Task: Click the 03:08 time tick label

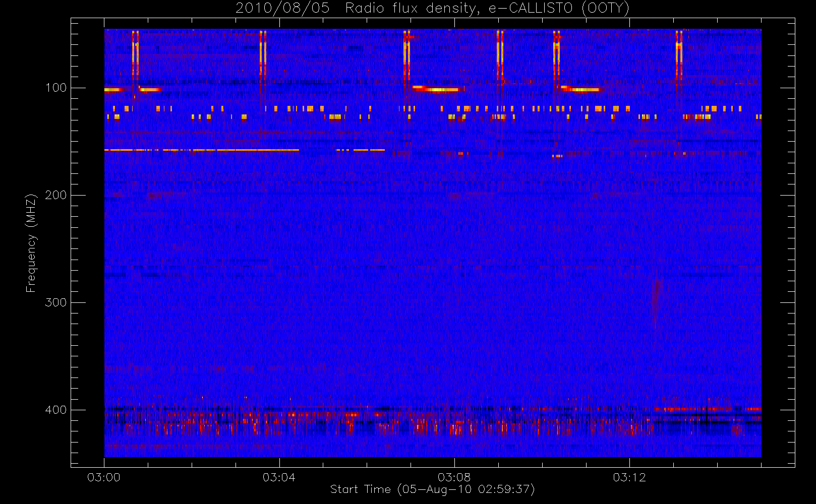Action: (454, 477)
